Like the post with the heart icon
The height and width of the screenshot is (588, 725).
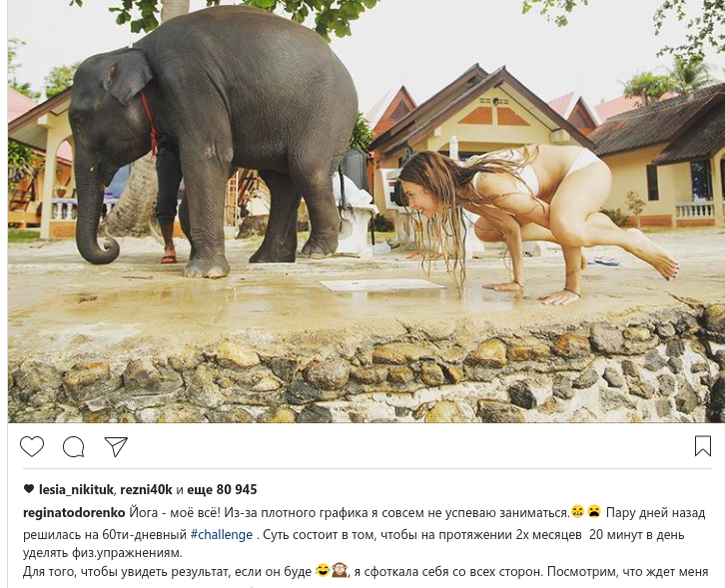coord(32,446)
